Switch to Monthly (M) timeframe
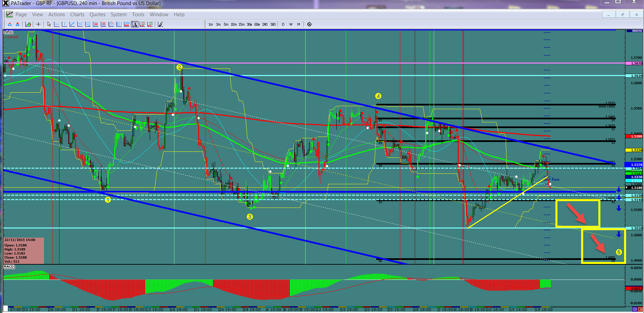644x313 pixels. [x=299, y=24]
